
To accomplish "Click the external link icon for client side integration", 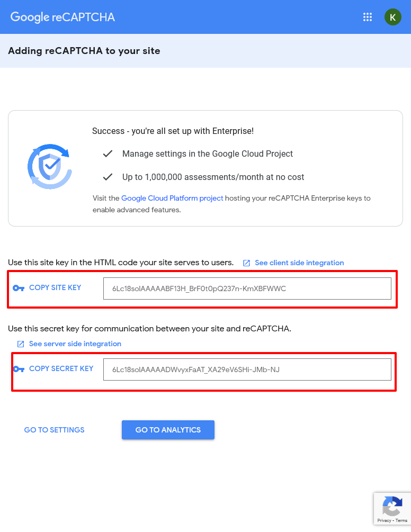I will 247,263.
